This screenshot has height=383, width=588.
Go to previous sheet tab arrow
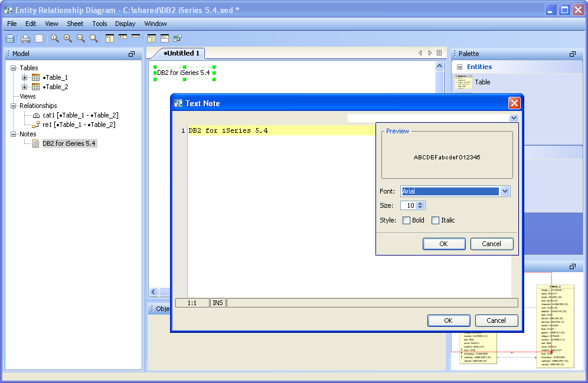coord(420,53)
